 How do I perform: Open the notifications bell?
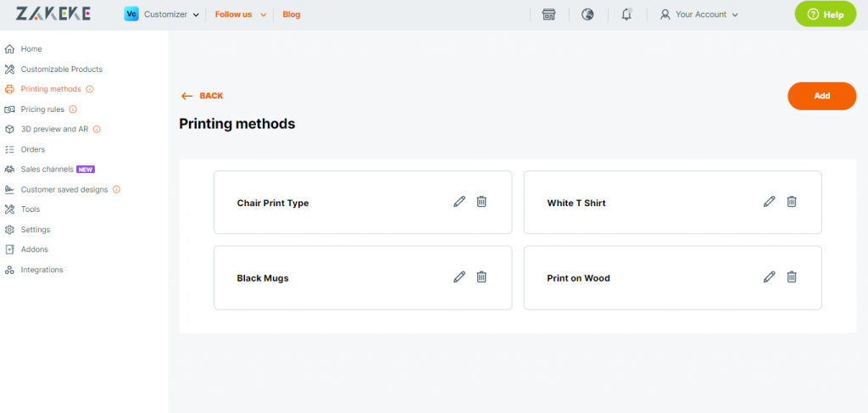coord(626,14)
